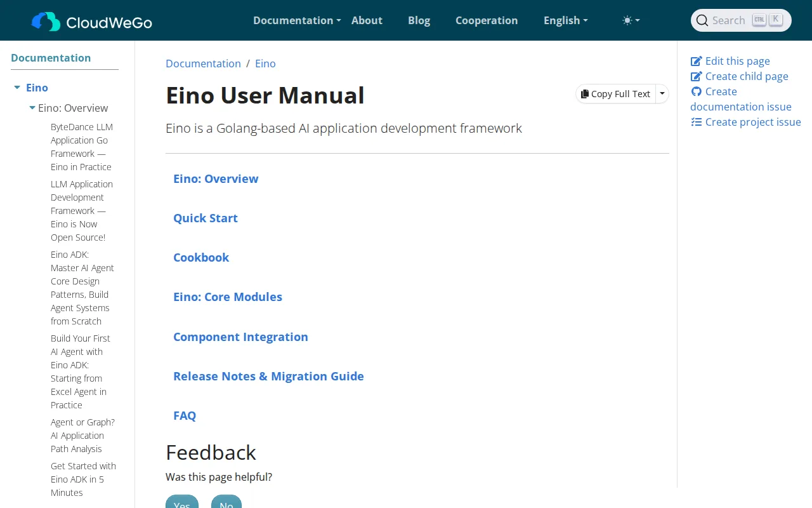Click Create child page link text

[747, 76]
